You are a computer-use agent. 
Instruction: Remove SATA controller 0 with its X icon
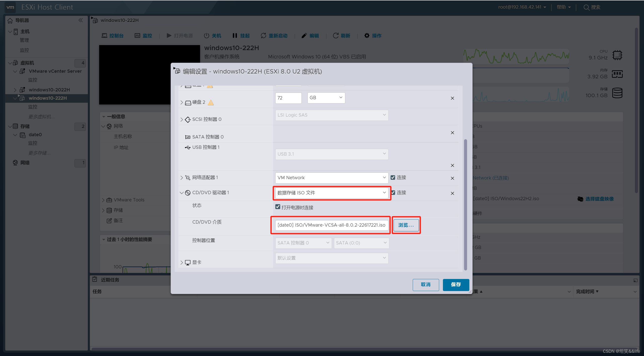[x=452, y=133]
